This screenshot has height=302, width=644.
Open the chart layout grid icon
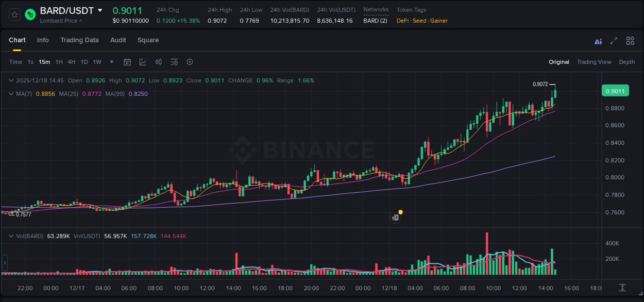pos(630,40)
